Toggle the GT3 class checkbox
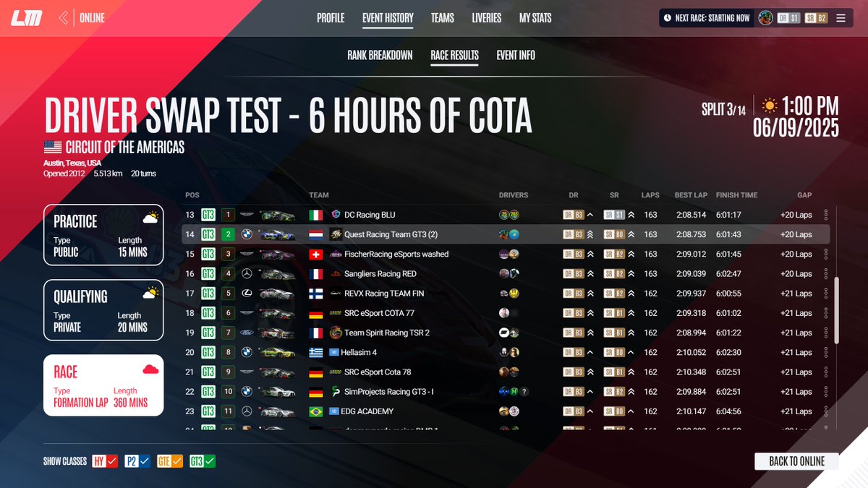 (203, 461)
